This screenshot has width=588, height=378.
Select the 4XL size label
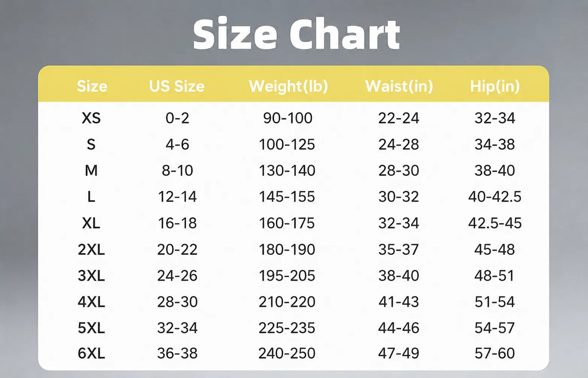91,302
